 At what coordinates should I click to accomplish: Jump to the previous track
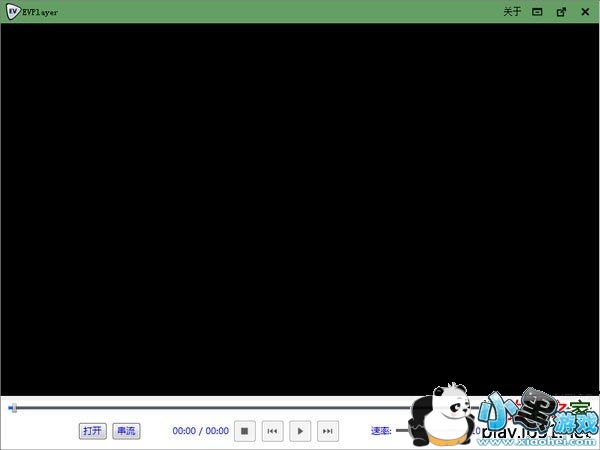tap(272, 431)
